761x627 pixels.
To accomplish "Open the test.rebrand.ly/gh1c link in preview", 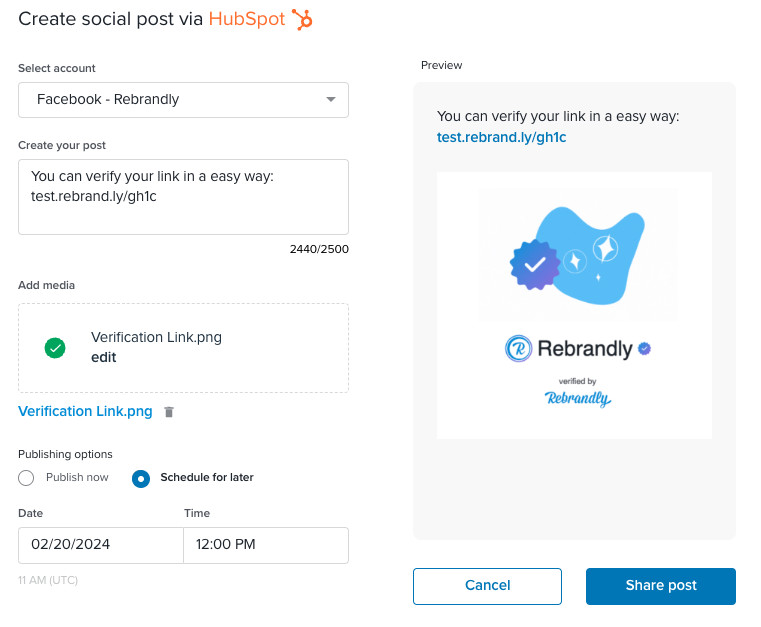I will point(501,137).
